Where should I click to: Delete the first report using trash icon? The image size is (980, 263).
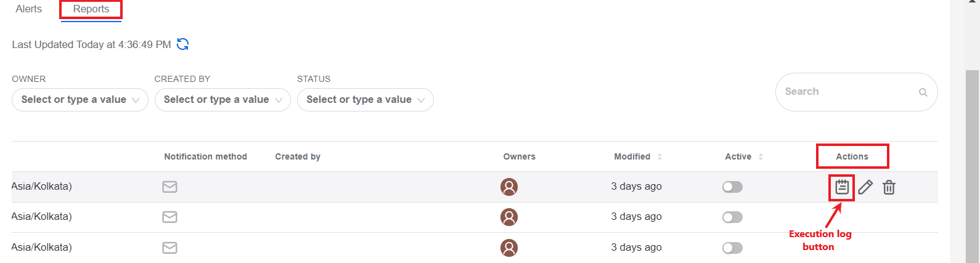[889, 187]
